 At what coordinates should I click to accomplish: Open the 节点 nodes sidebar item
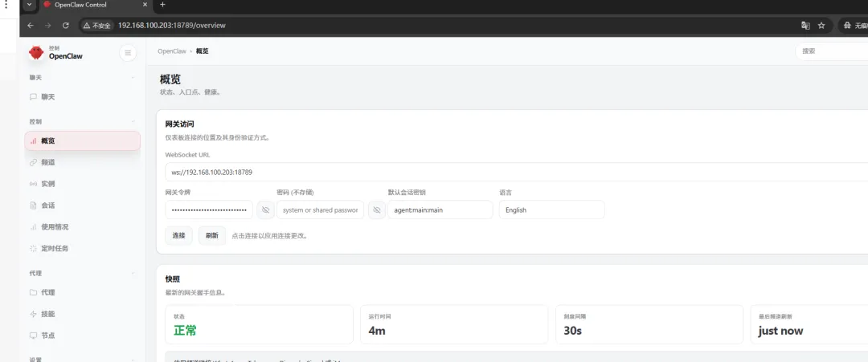83,336
